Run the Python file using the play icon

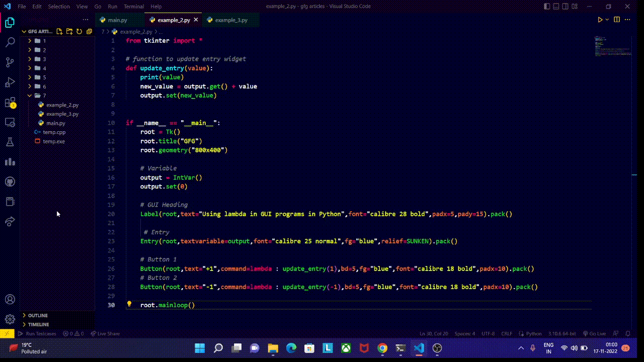click(599, 20)
